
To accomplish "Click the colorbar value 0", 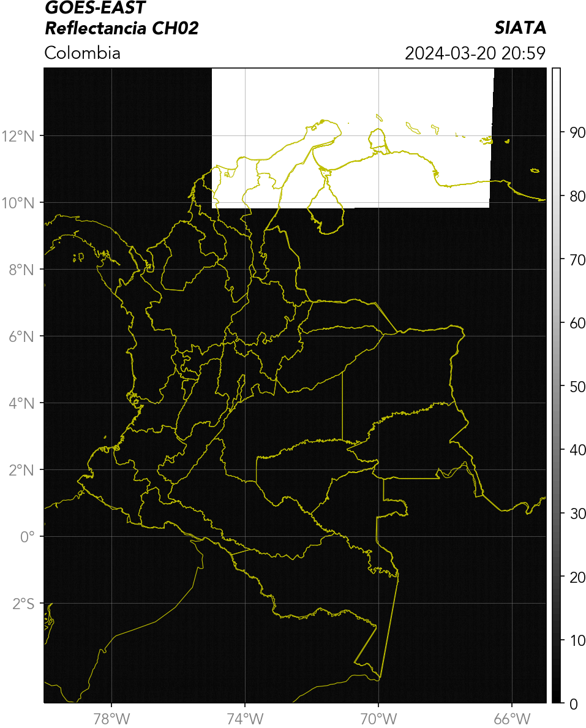I will coord(574,704).
